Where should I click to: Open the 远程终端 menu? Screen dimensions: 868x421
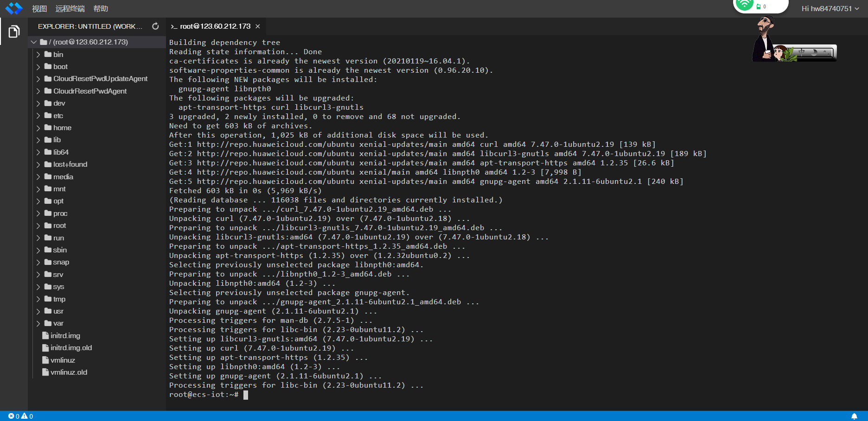(70, 9)
